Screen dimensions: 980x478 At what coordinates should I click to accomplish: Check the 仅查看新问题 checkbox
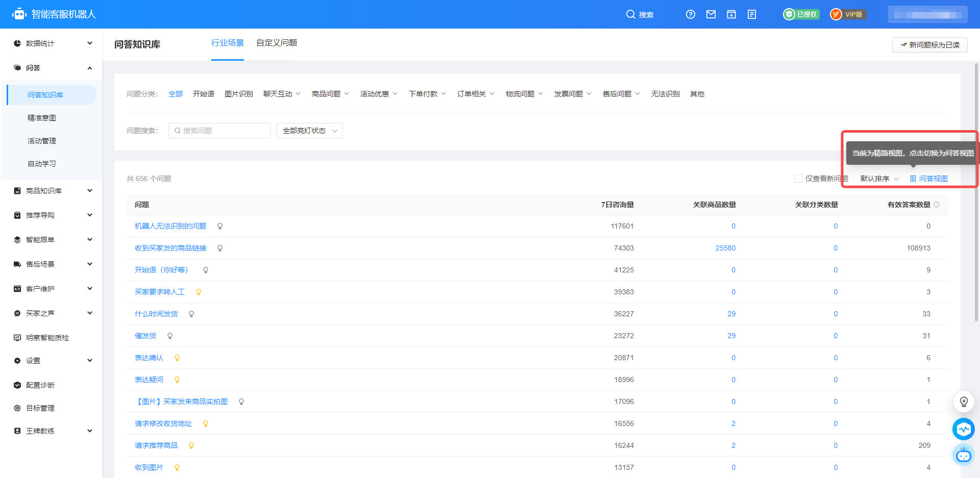click(798, 179)
